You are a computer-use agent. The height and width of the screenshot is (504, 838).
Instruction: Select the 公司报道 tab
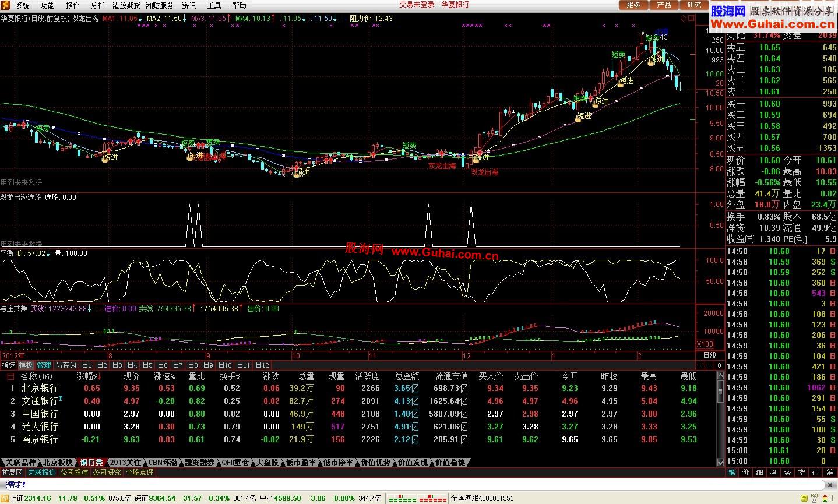point(75,473)
